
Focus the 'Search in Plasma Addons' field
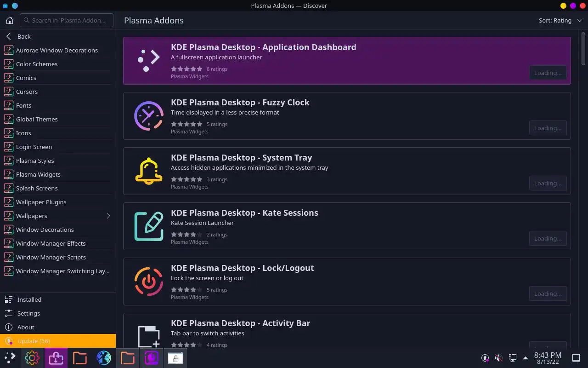tap(66, 20)
